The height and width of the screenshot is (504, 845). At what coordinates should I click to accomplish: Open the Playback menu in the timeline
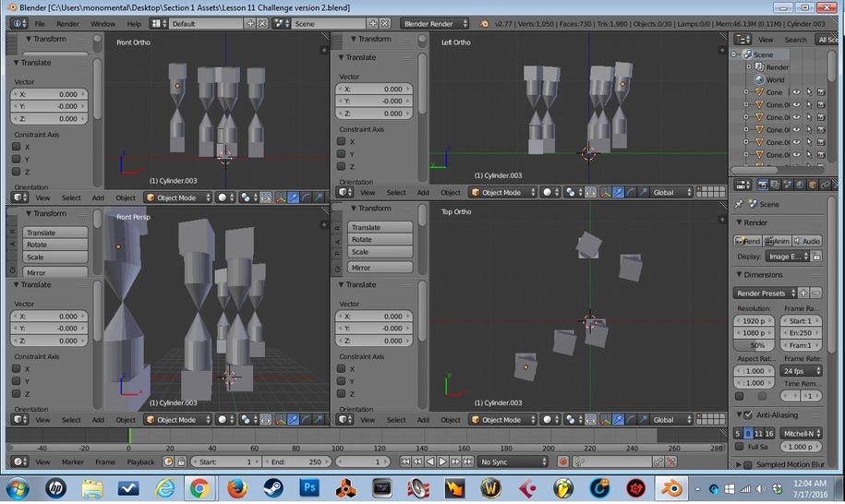pyautogui.click(x=140, y=462)
